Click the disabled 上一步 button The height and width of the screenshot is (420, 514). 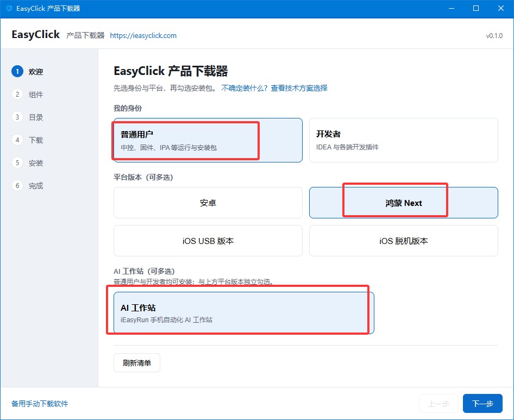pos(438,403)
